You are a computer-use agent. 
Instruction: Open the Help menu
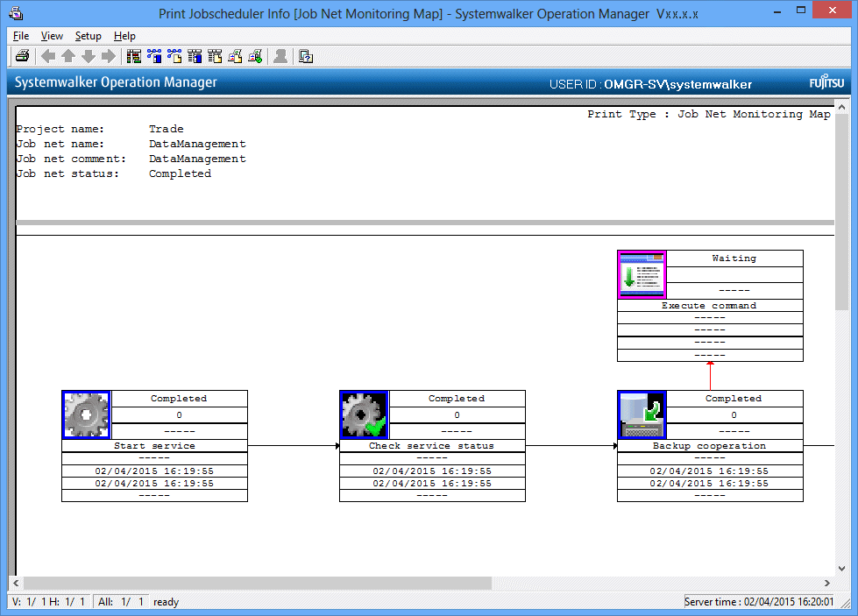[x=125, y=36]
